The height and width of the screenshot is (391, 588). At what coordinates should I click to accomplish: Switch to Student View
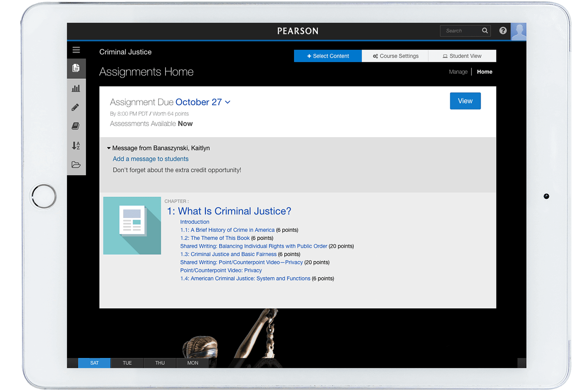point(462,56)
